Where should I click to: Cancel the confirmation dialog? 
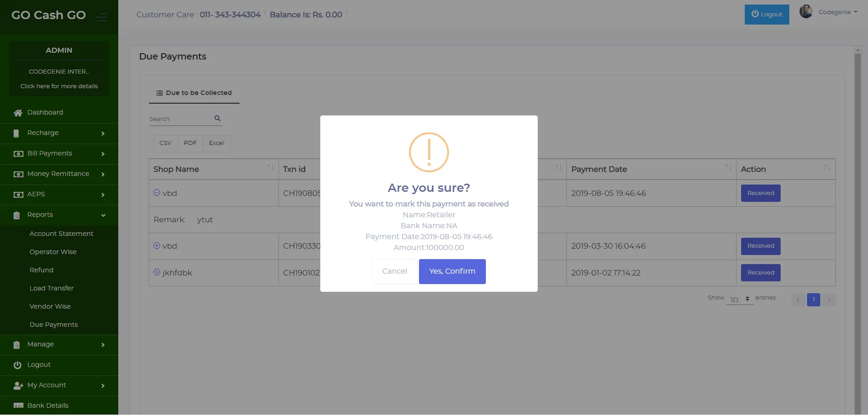pos(394,271)
